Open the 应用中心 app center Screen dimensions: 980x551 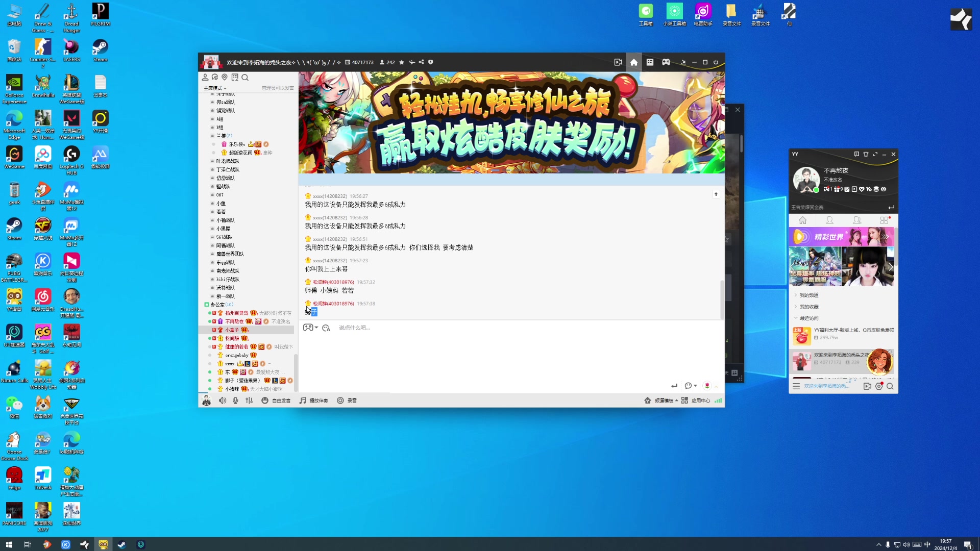click(x=696, y=400)
